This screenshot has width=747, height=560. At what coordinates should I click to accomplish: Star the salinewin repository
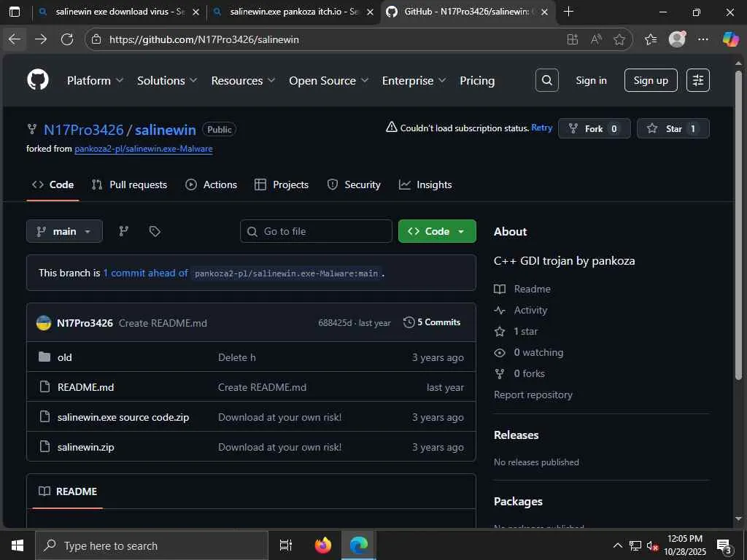[673, 128]
